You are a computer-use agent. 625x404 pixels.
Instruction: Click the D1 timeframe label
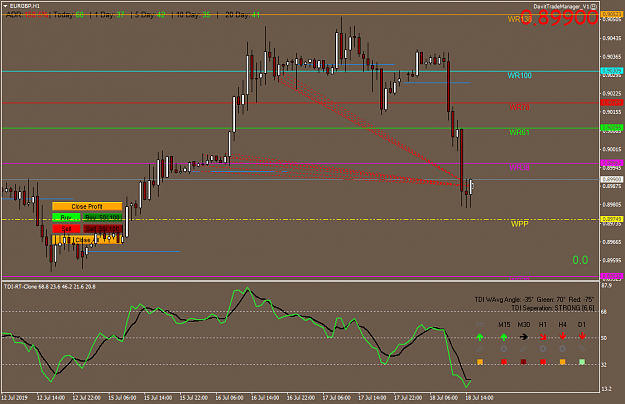(x=582, y=325)
